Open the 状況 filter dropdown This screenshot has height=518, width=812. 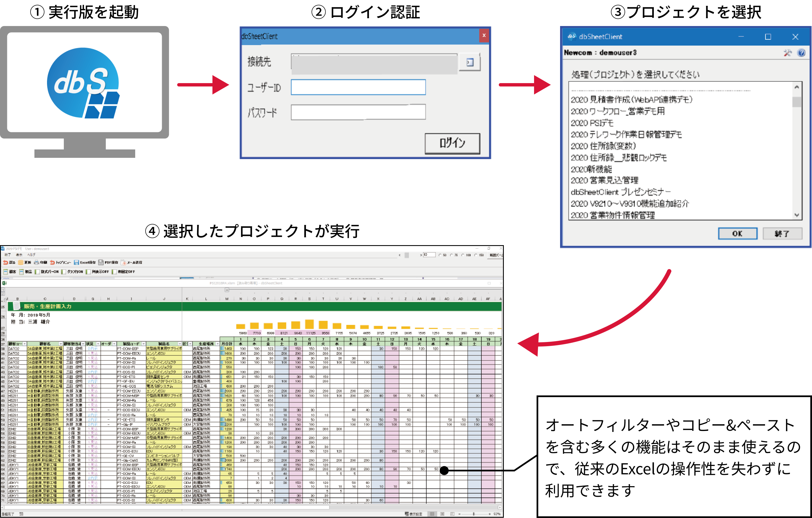coord(98,344)
